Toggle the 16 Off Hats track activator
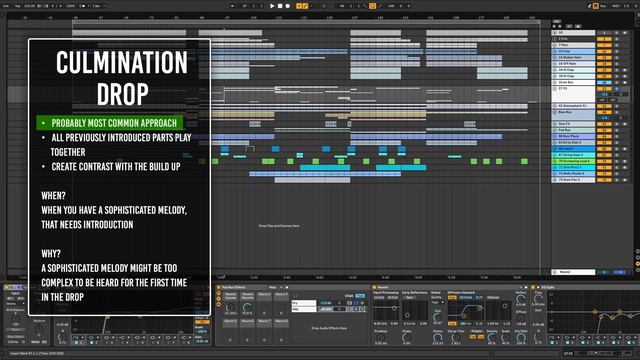 coord(604,64)
